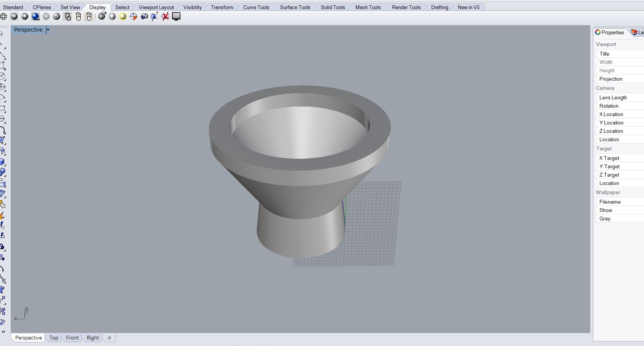Select X-Ray viewport display icon

[57, 16]
